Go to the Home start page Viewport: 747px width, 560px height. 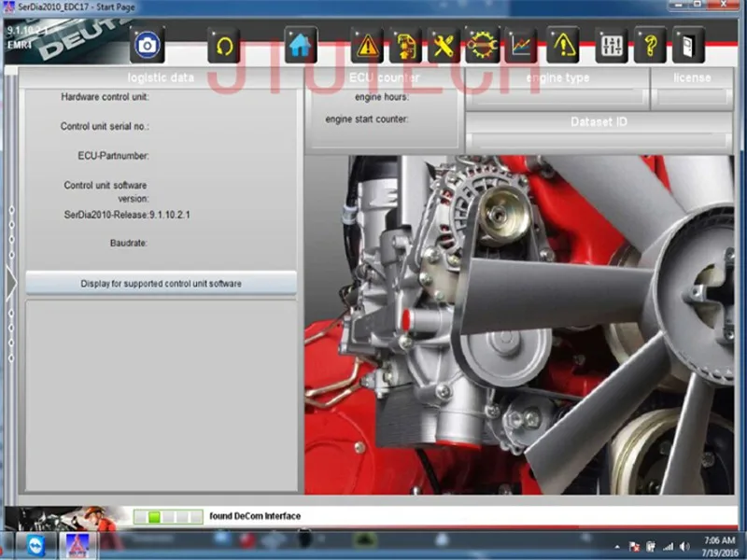coord(301,45)
